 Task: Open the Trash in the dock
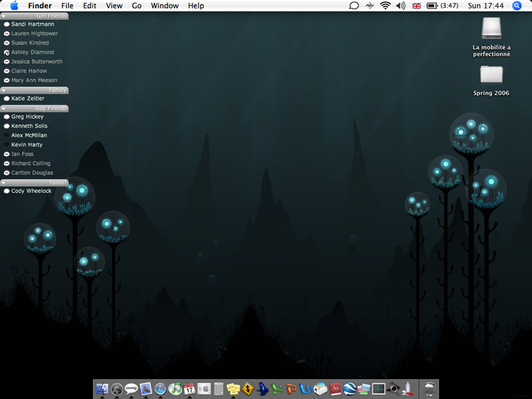(429, 389)
